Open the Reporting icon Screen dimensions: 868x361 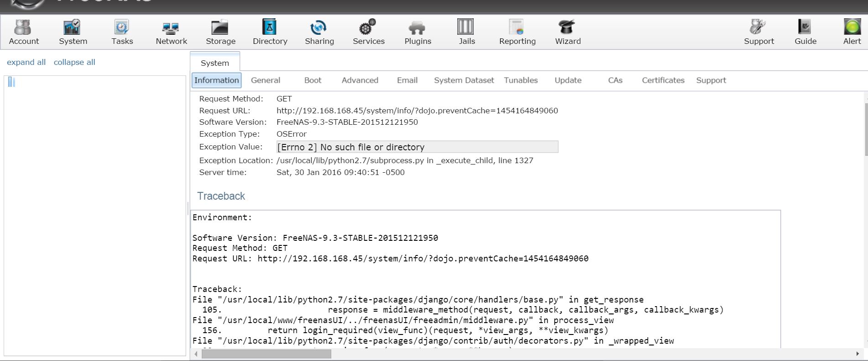517,28
